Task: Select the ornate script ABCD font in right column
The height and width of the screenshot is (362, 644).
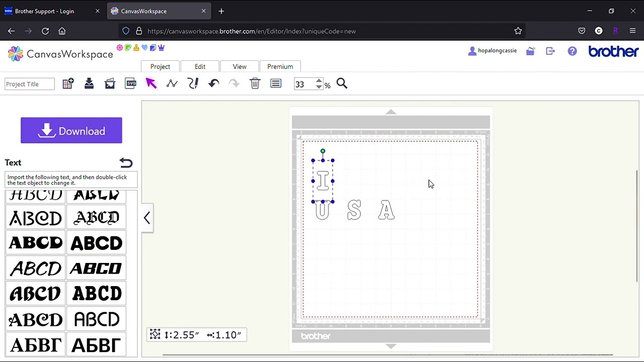Action: coord(97,218)
